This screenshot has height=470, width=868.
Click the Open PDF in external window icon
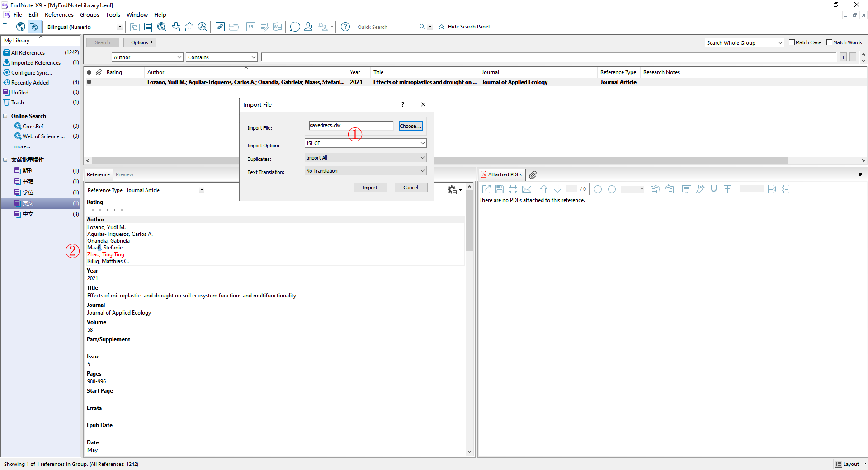coord(486,189)
